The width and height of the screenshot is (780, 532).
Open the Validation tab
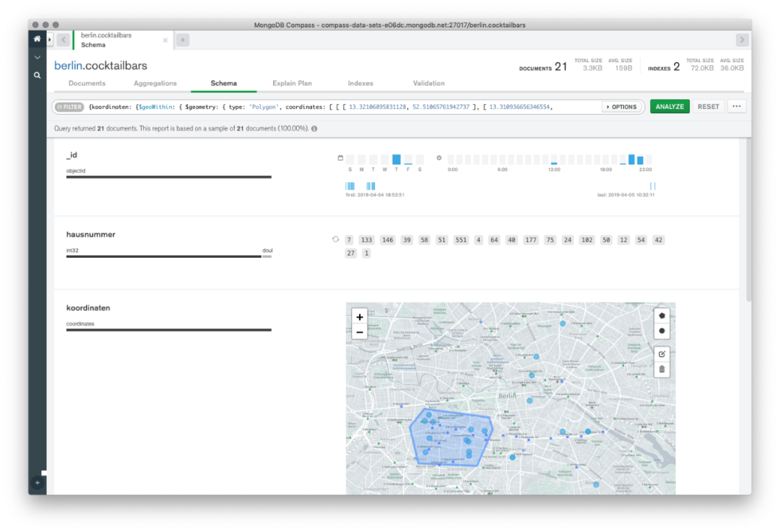(429, 83)
